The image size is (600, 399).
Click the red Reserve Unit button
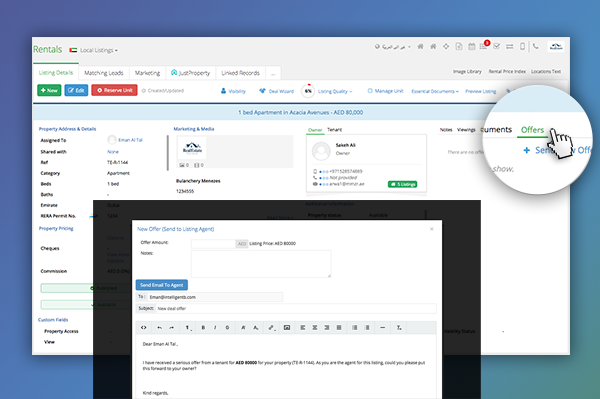pyautogui.click(x=114, y=90)
